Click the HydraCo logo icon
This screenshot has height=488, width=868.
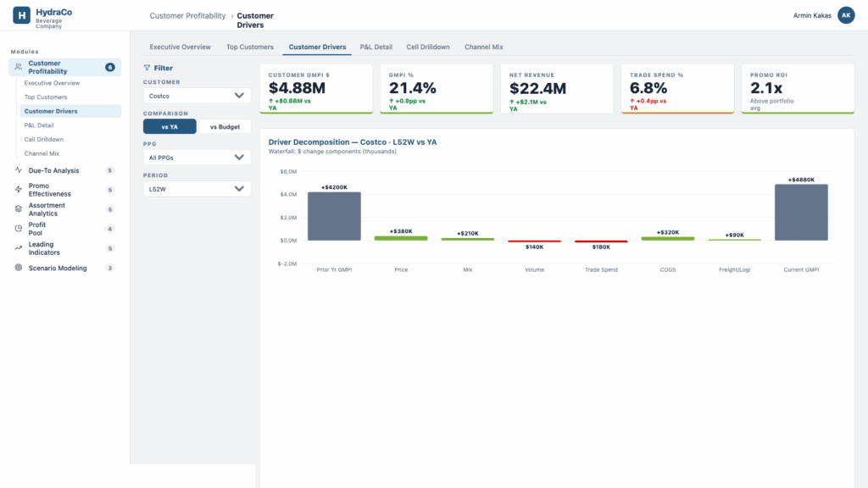point(21,15)
